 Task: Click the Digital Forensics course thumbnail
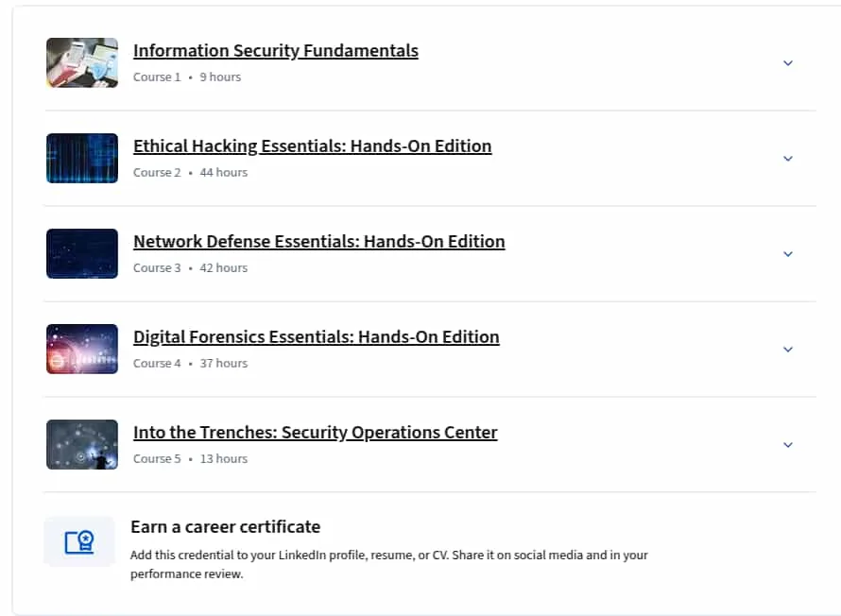(82, 349)
